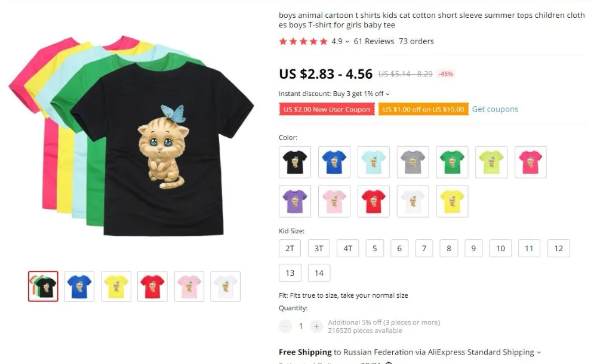Choose the purple shirt color option
Image resolution: width=597 pixels, height=364 pixels.
point(295,202)
